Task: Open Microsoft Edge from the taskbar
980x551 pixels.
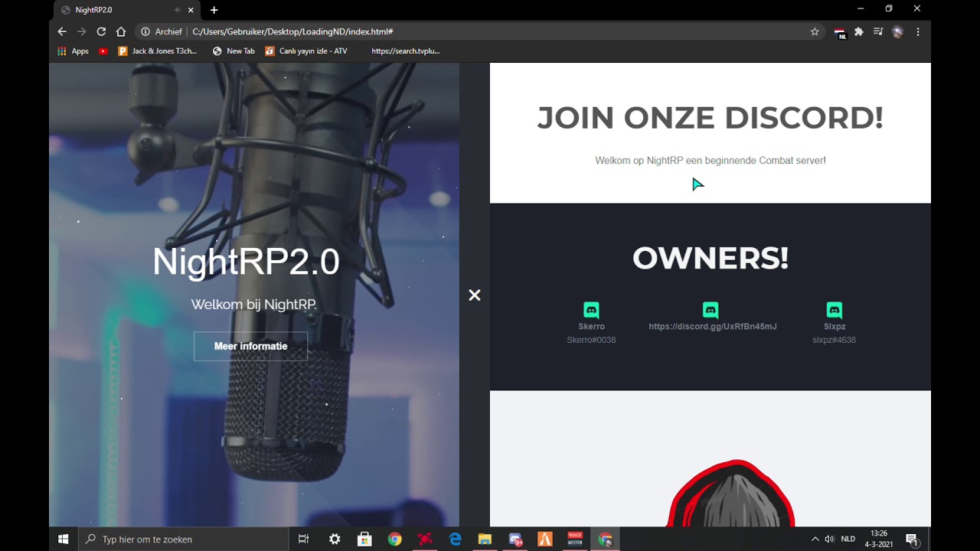Action: coord(455,539)
